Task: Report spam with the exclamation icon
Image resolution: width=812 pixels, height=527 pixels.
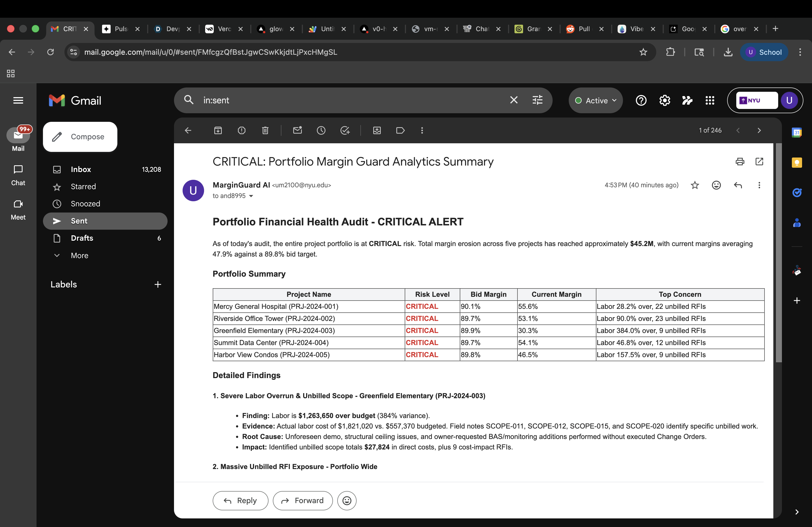Action: (241, 130)
